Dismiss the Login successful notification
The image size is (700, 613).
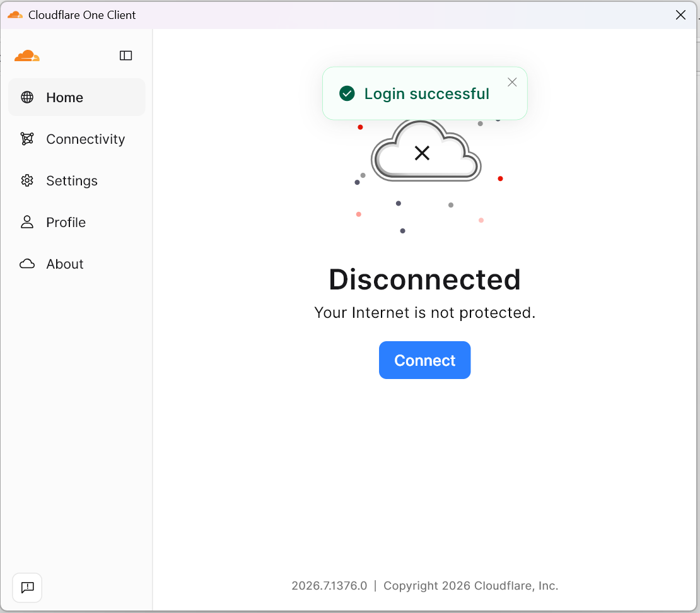pos(512,82)
